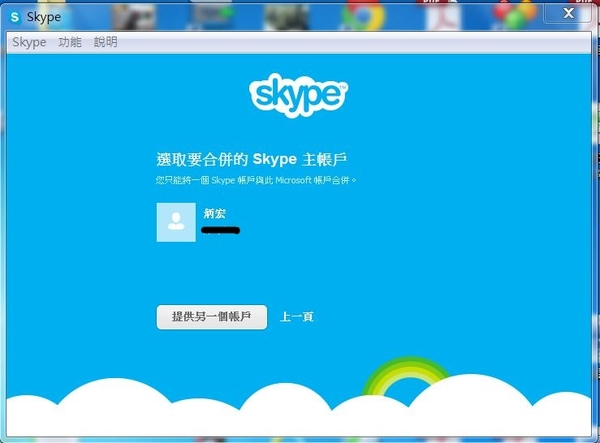
Task: Click the blacked-out account ID text
Action: point(220,231)
